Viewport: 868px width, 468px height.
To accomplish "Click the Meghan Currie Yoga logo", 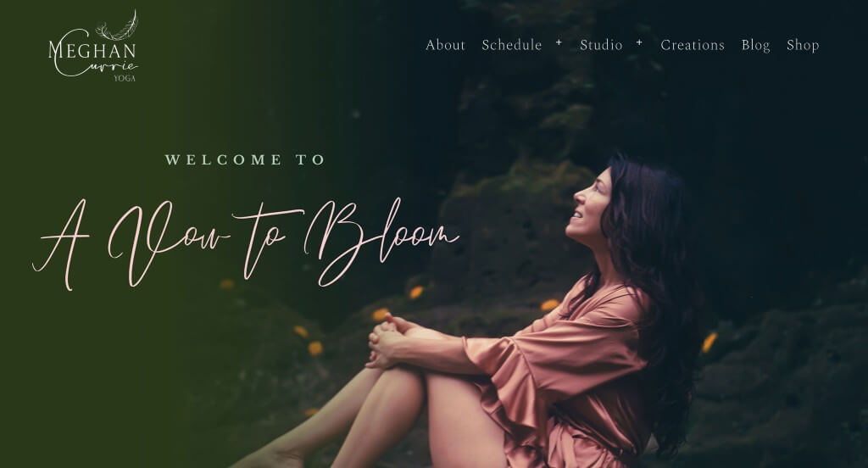I will (93, 46).
